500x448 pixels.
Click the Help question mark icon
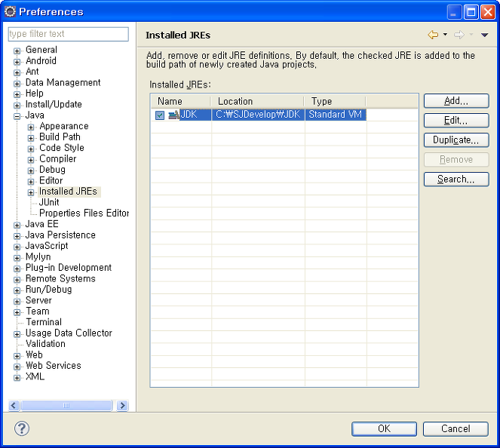[x=22, y=428]
